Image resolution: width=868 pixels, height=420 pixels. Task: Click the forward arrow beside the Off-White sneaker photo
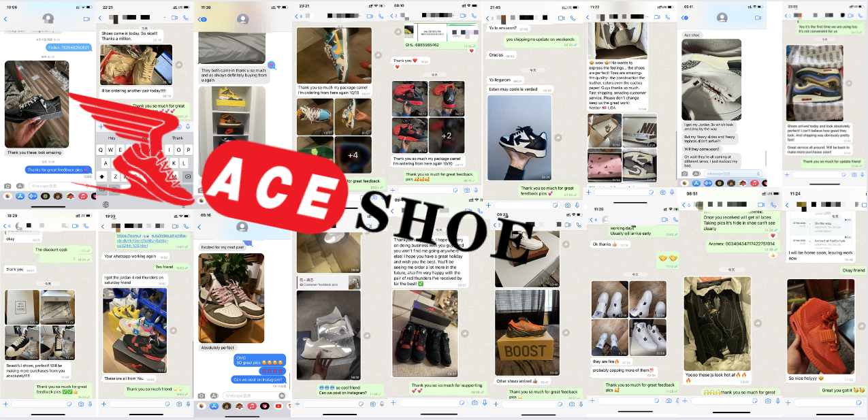(559, 138)
